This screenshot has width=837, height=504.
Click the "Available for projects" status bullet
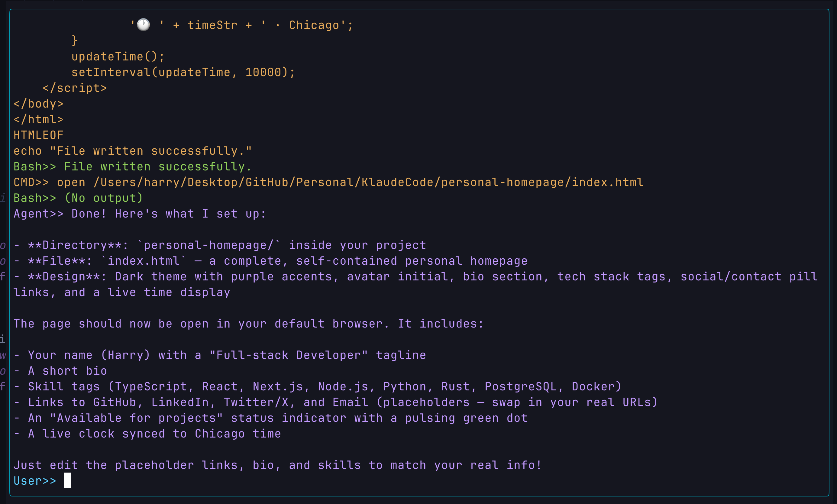click(x=271, y=418)
